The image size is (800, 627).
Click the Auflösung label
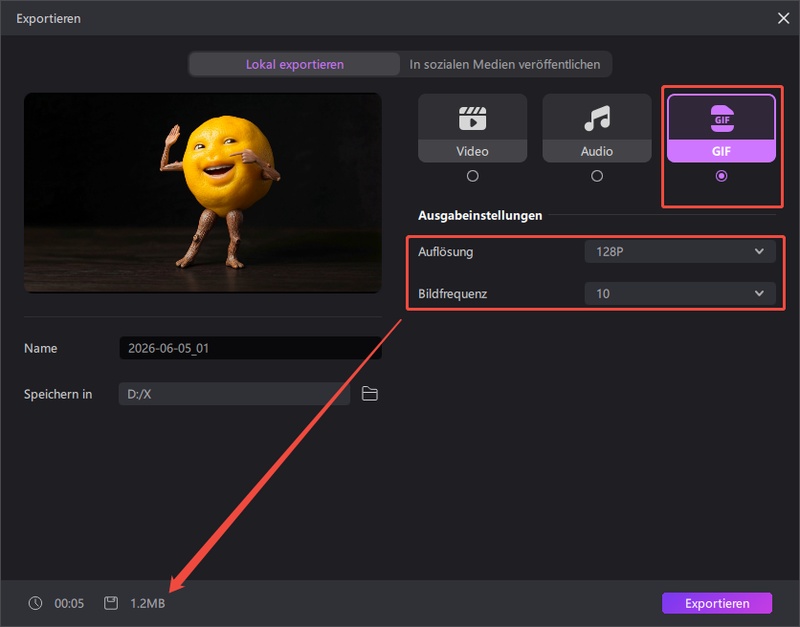[x=445, y=252]
